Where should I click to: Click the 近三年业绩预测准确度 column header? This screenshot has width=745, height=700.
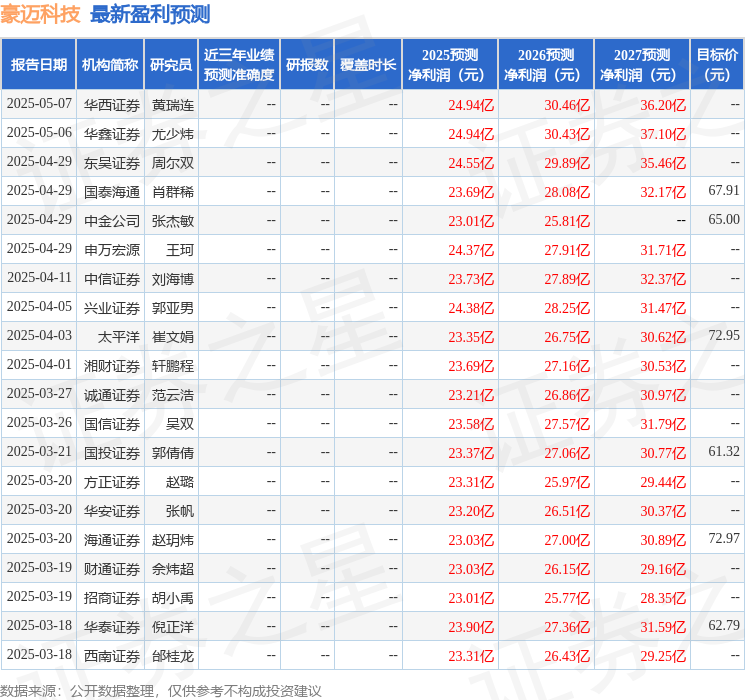pyautogui.click(x=238, y=65)
